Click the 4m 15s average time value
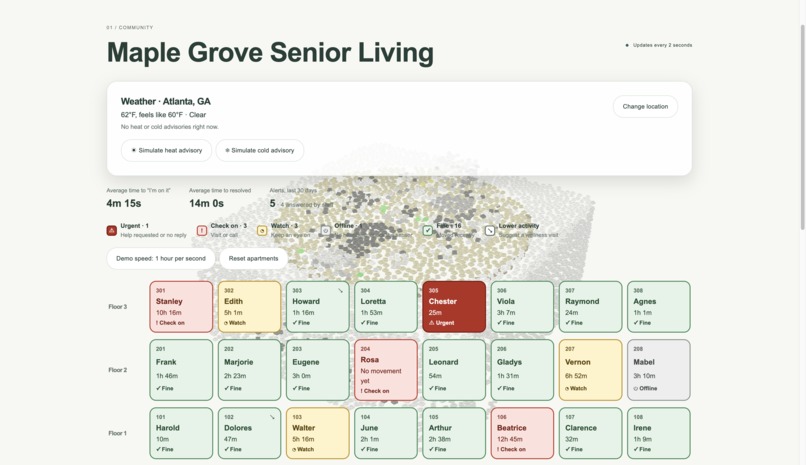The height and width of the screenshot is (465, 806). [123, 203]
